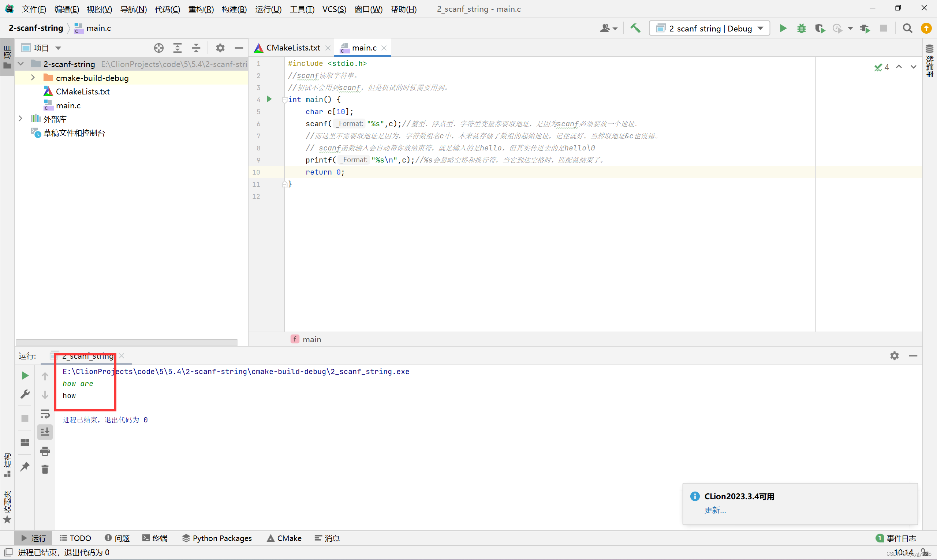Click the 更新... link in notification
937x560 pixels.
715,510
